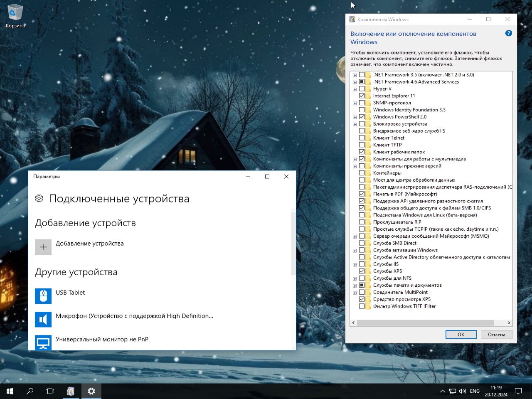
Task: Click folder icon next to Службы XPS
Action: point(368,271)
